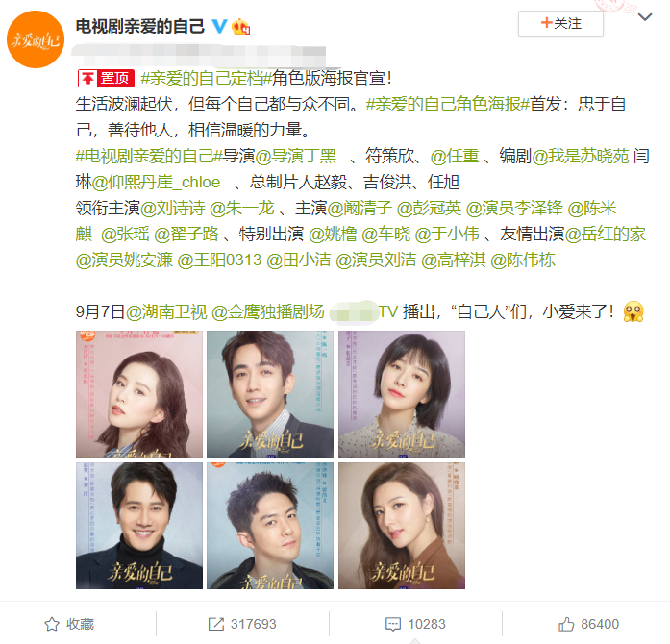
Task: Open the account name 电视剧亲爱的自己
Action: click(140, 27)
